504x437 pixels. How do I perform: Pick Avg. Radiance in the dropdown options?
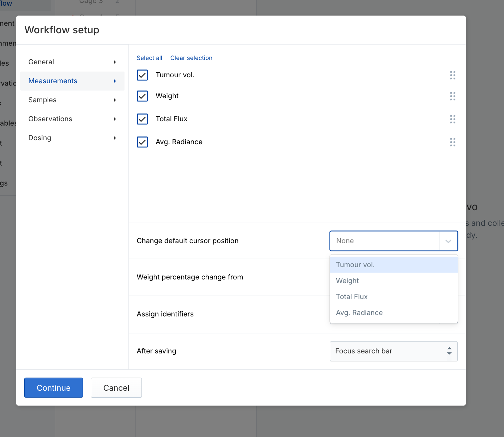[359, 313]
